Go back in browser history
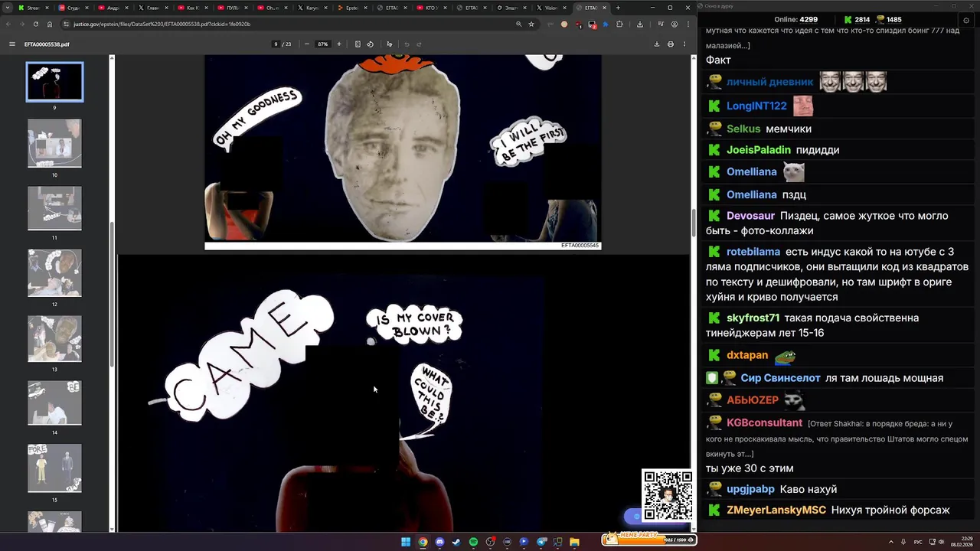Screen dimensions: 980x551 tap(8, 24)
